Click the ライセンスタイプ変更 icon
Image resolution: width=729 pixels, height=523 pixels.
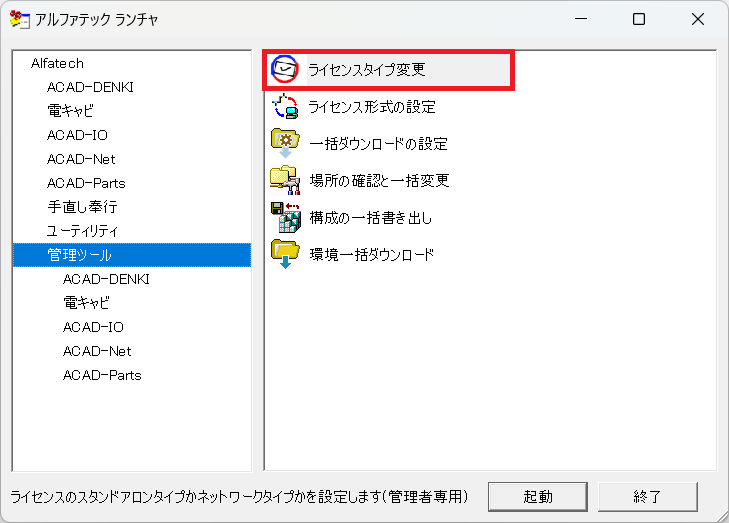point(285,69)
